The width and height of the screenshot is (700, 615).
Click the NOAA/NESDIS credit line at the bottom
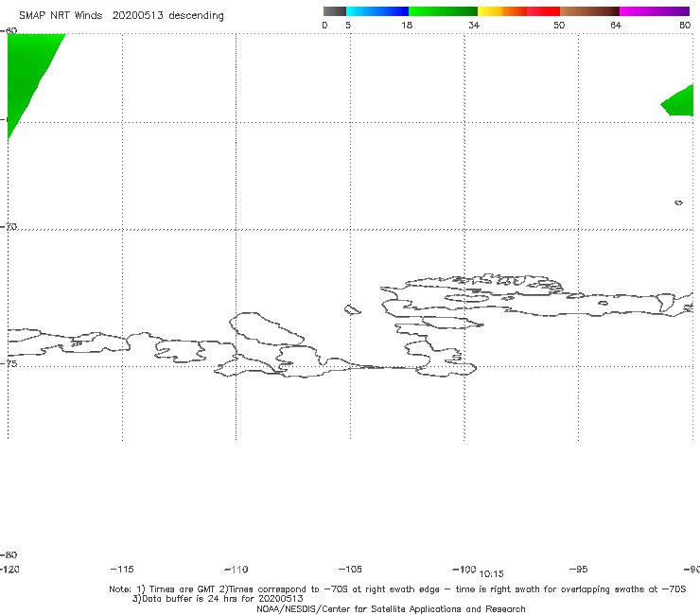pyautogui.click(x=391, y=608)
